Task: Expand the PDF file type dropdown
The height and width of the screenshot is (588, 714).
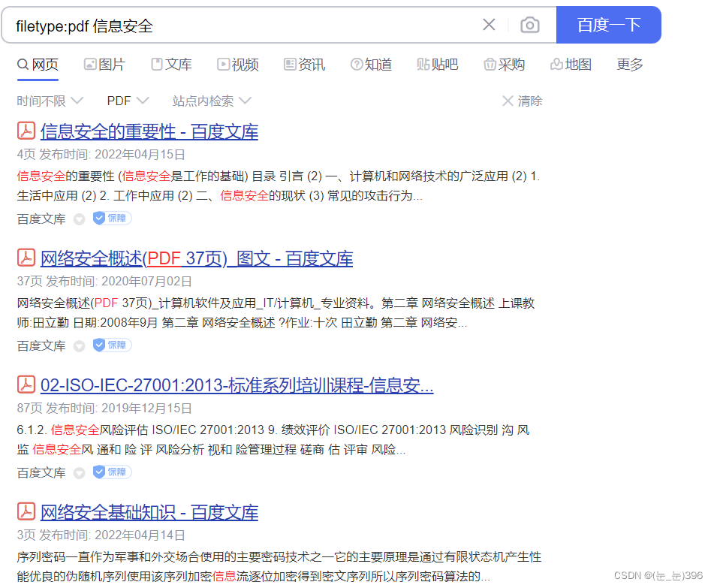Action: pos(128,101)
